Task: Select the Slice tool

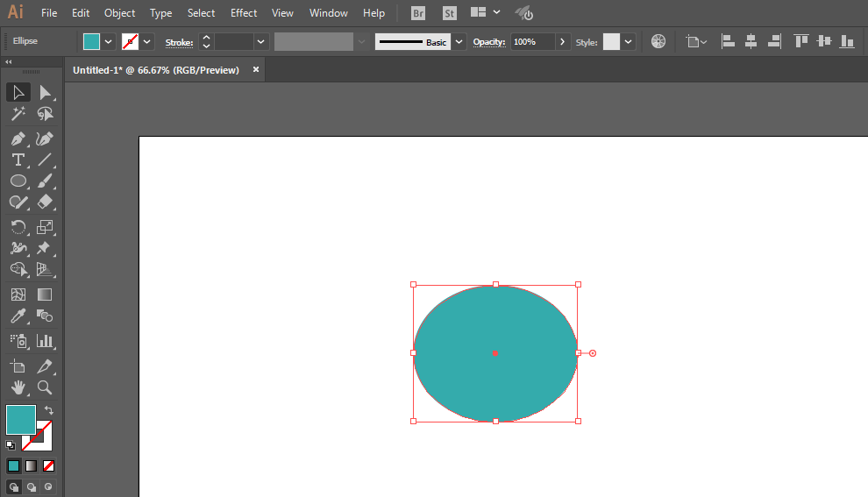Action: (45, 366)
